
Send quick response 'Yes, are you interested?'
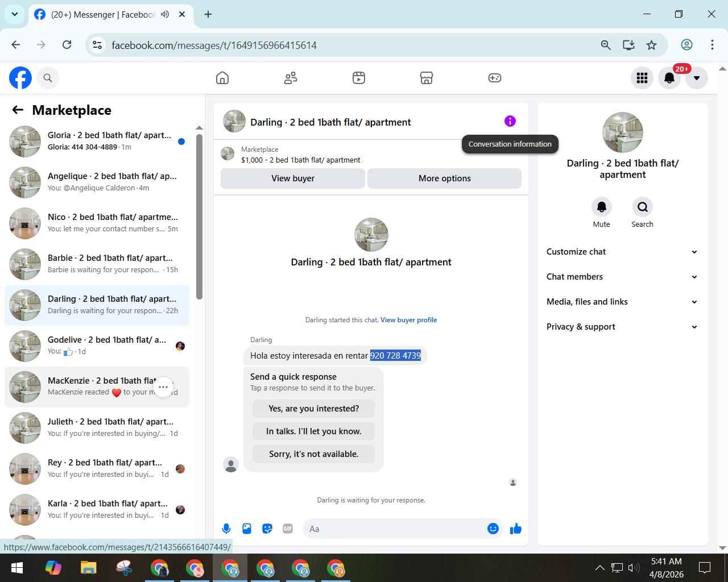(314, 409)
